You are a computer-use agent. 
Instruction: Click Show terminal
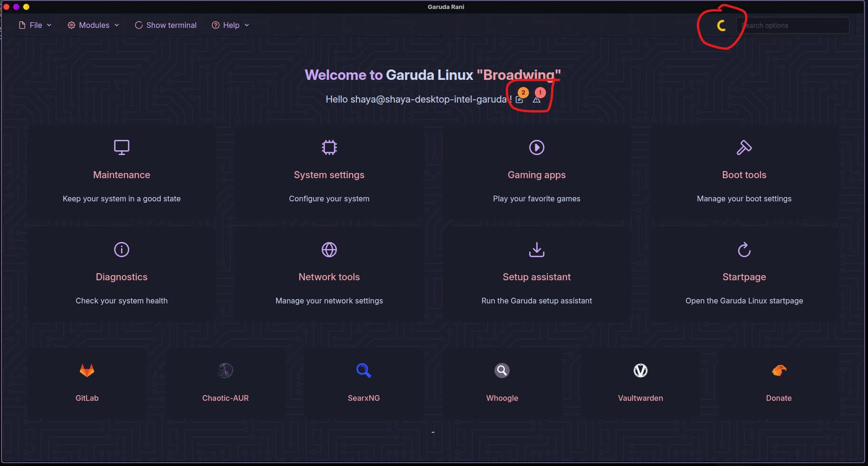coord(166,25)
